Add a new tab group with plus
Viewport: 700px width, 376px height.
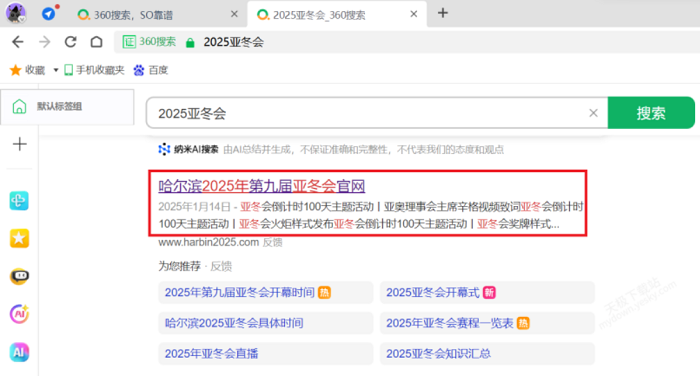[x=20, y=144]
